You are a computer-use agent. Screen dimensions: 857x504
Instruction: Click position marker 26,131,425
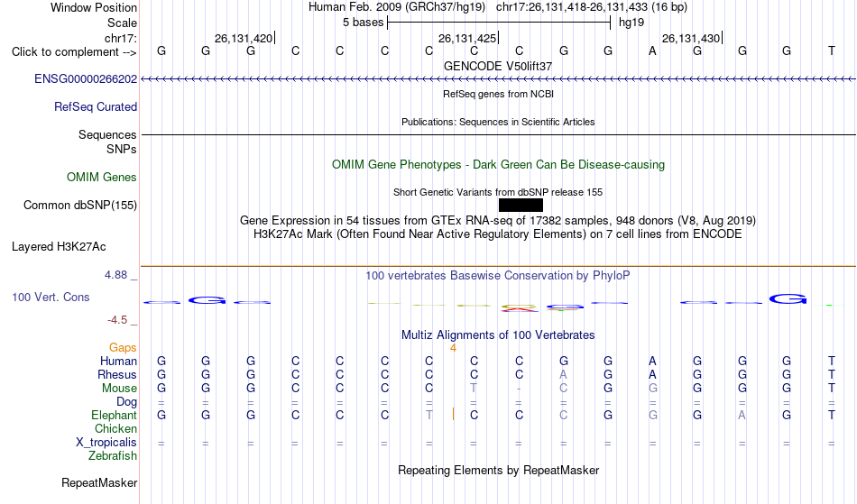pos(467,38)
